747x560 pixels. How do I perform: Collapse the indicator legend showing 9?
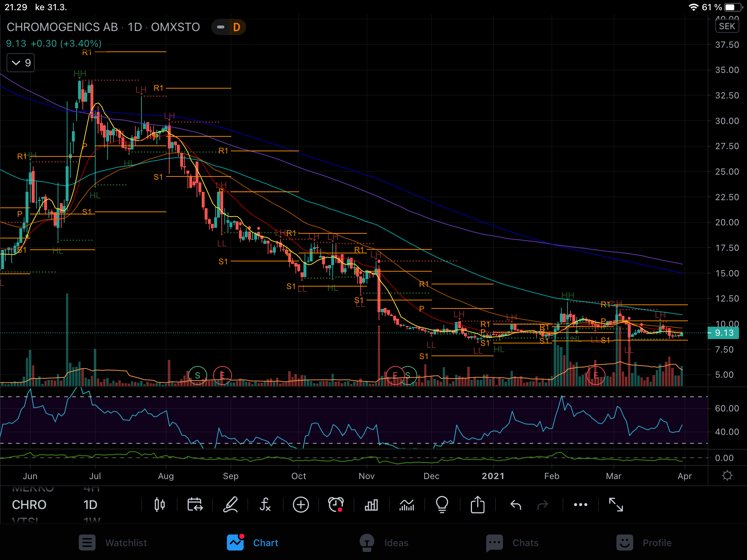[x=21, y=63]
